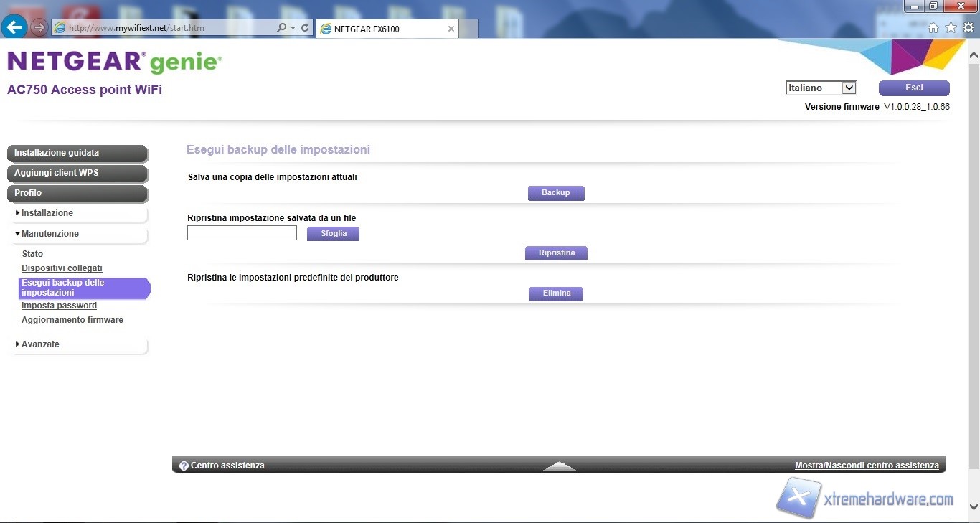Click the help center up arrow

[559, 466]
